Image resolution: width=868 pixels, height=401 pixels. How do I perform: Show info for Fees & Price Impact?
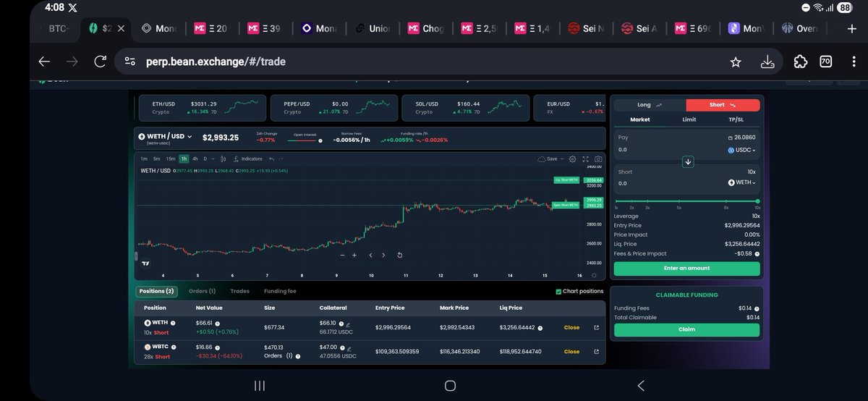tap(757, 254)
